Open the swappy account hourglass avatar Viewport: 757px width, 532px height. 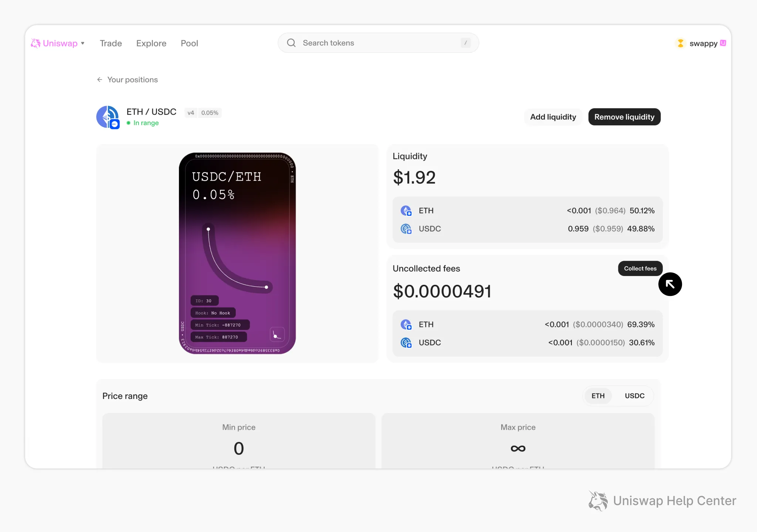coord(680,43)
